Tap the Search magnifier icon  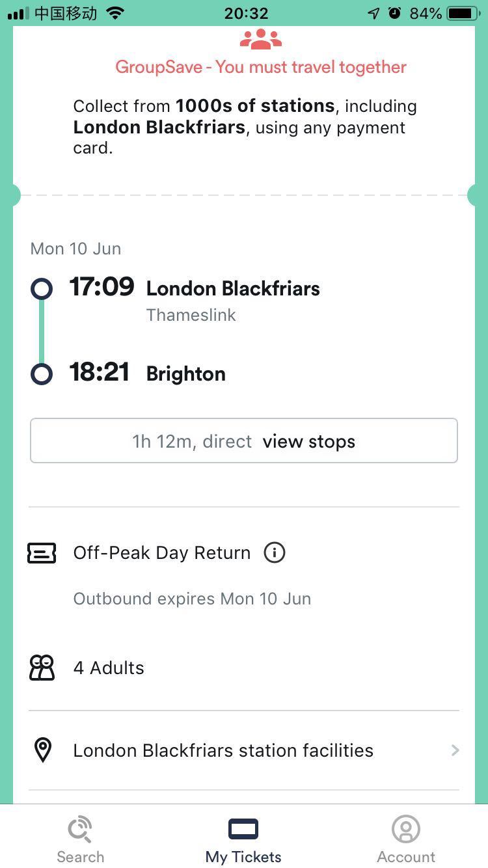80,829
